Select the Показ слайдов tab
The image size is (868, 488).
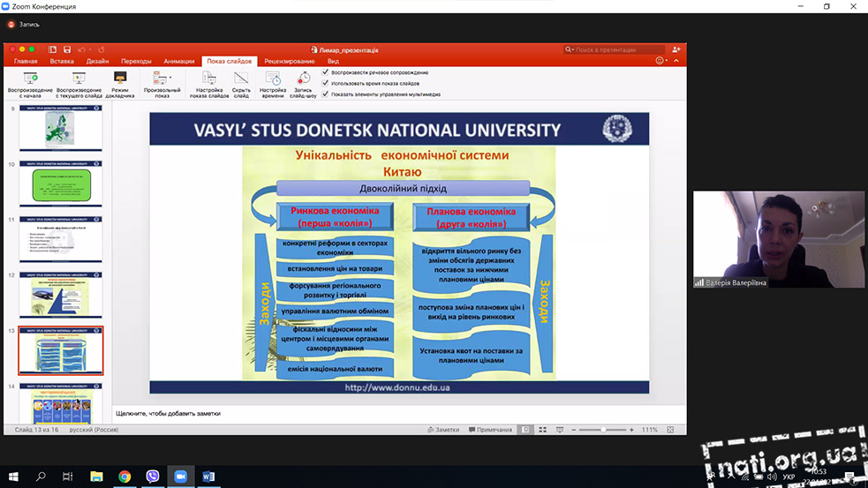[x=230, y=62]
